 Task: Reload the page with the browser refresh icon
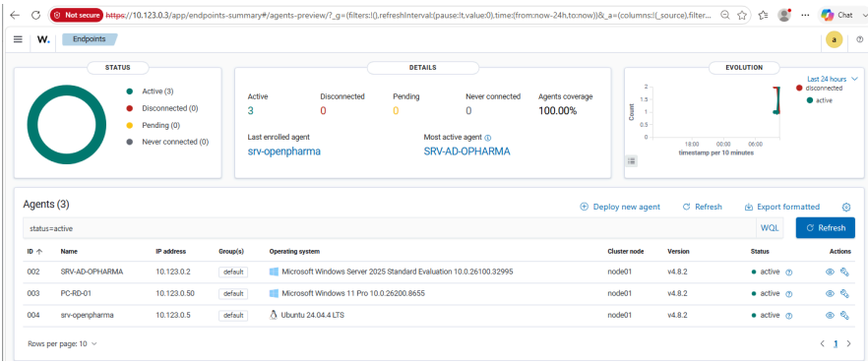pyautogui.click(x=36, y=16)
